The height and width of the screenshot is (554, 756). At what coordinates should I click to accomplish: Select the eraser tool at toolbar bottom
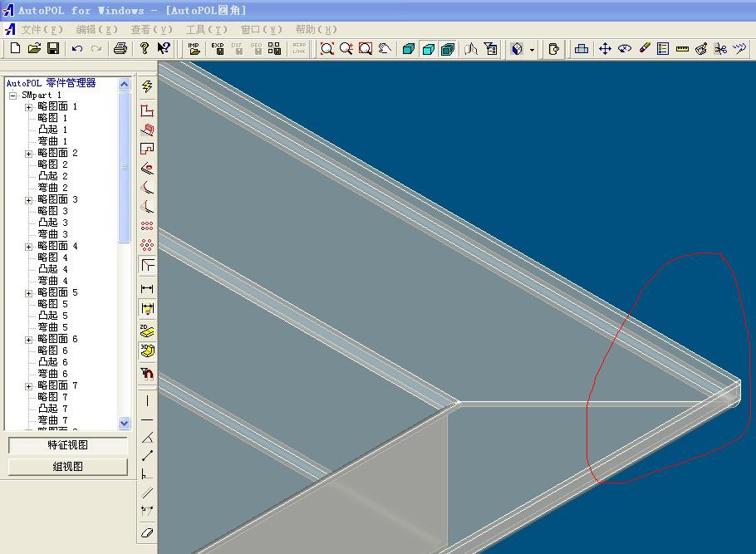(147, 532)
